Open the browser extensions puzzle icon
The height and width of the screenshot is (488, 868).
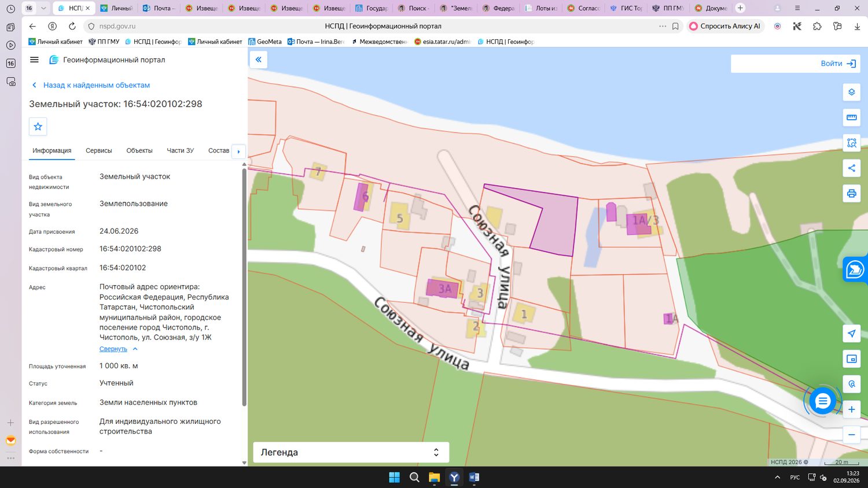click(x=817, y=26)
